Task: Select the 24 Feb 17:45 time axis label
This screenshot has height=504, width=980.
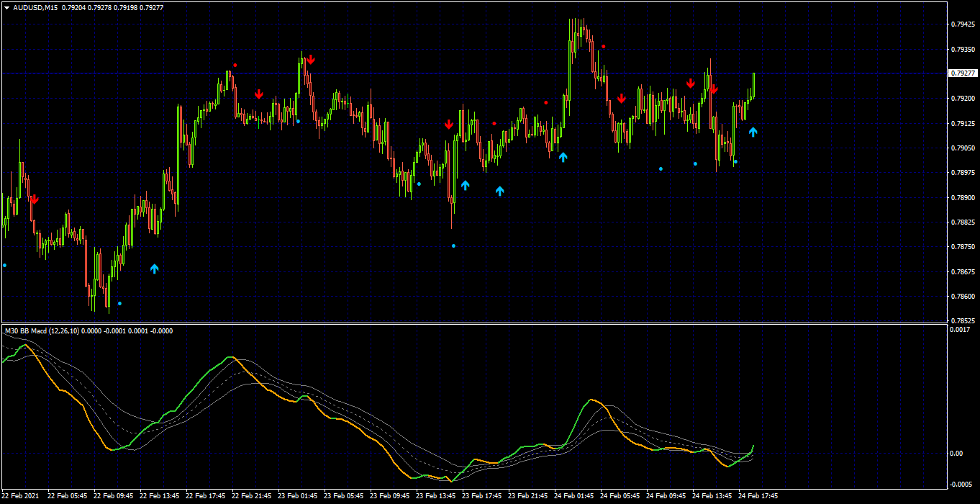Action: point(758,496)
